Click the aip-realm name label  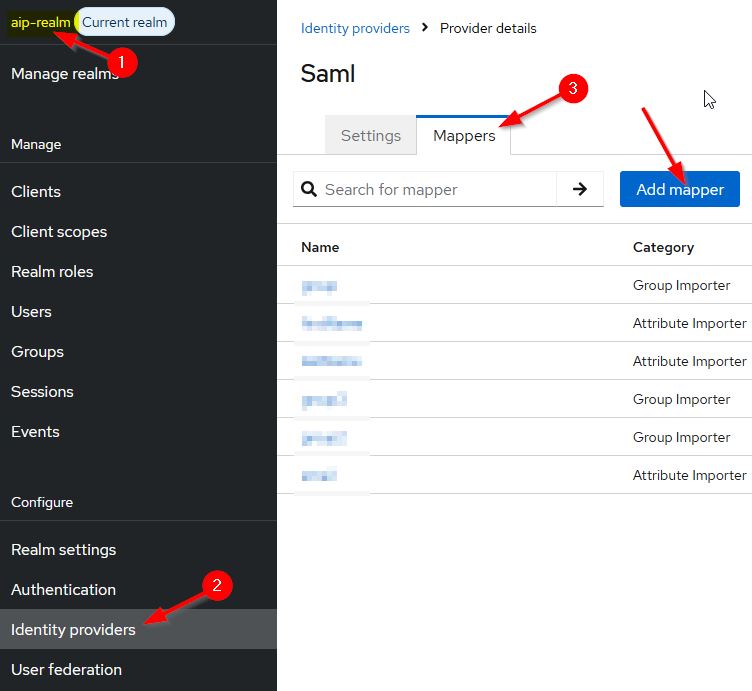click(x=40, y=21)
